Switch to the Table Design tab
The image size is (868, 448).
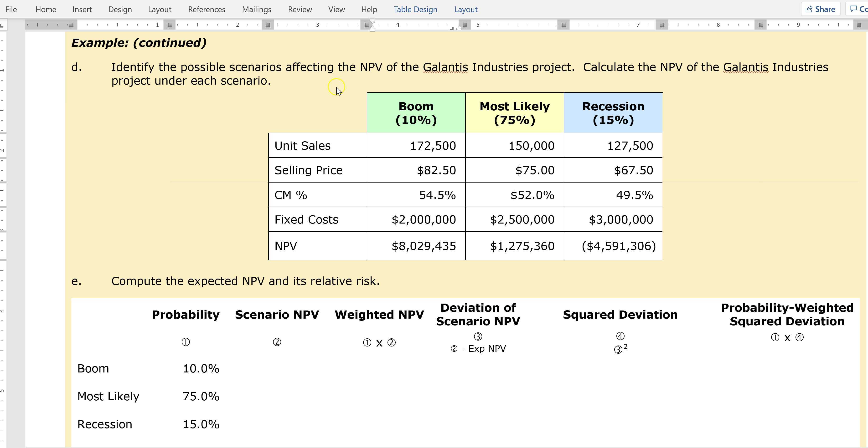coord(415,9)
